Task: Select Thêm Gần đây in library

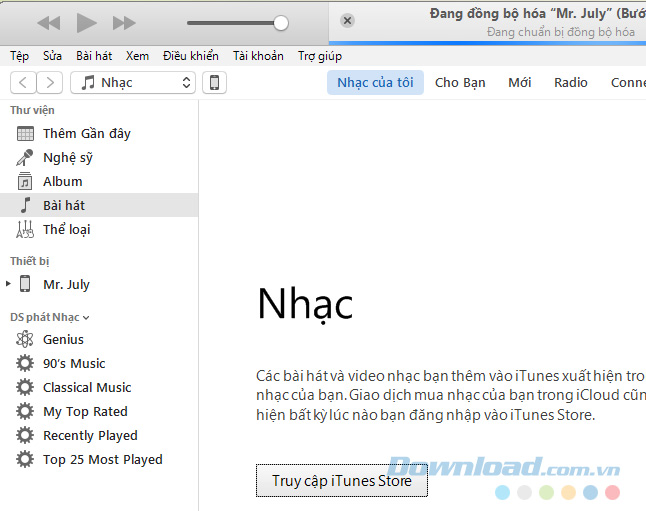Action: 99,134
